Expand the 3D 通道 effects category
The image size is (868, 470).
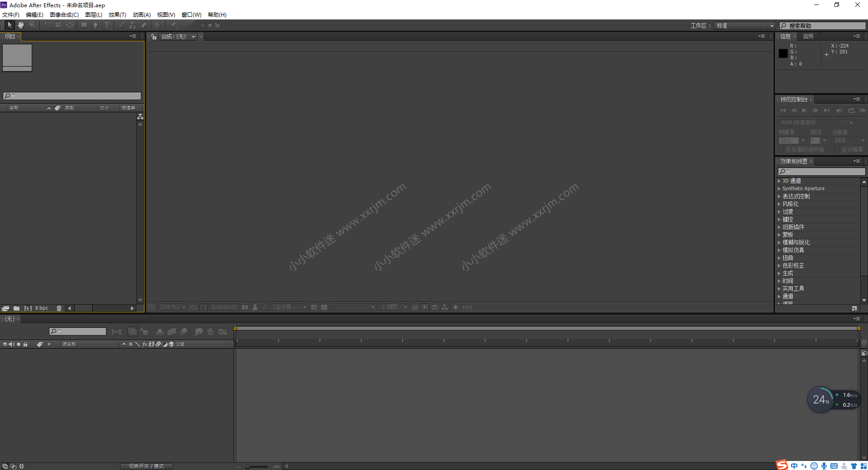click(779, 181)
